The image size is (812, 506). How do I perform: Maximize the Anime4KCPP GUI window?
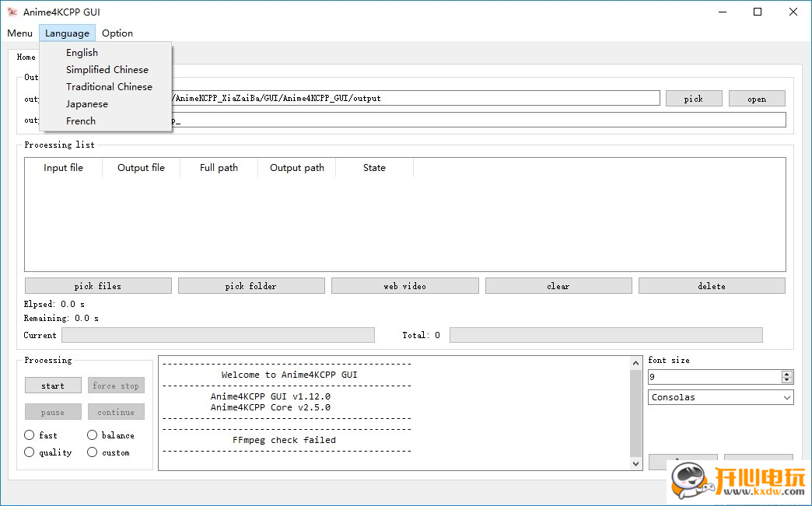tap(757, 12)
